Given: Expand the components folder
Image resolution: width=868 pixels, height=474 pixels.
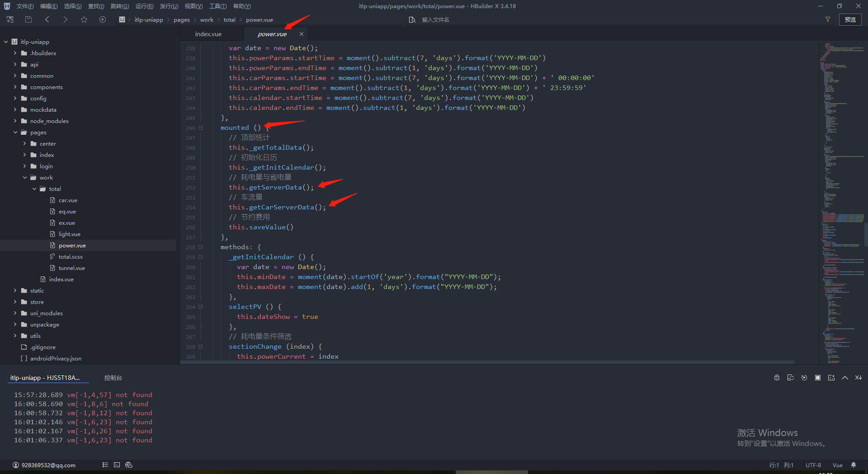Looking at the screenshot, I should (x=15, y=87).
